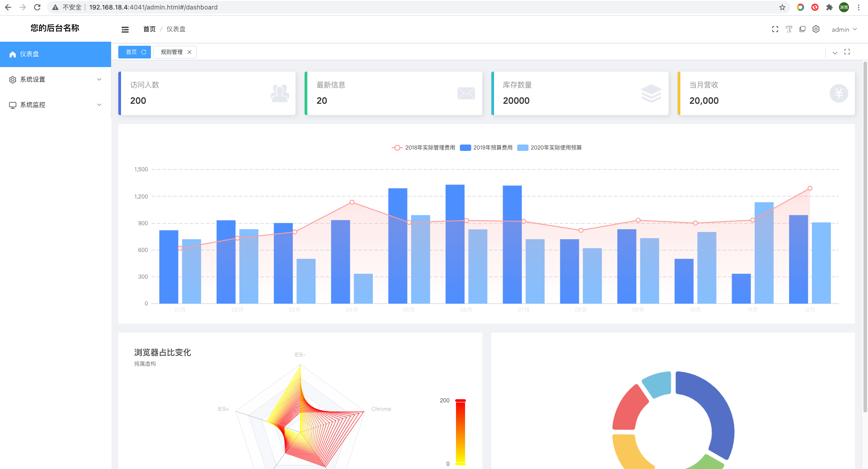
Task: Click the lock screen icon in header
Action: [802, 29]
